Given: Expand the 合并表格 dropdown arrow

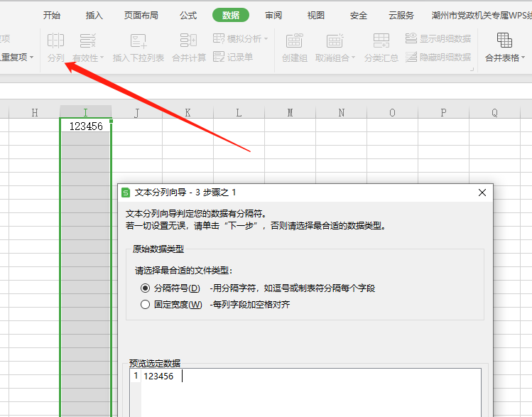Looking at the screenshot, I should [x=523, y=58].
